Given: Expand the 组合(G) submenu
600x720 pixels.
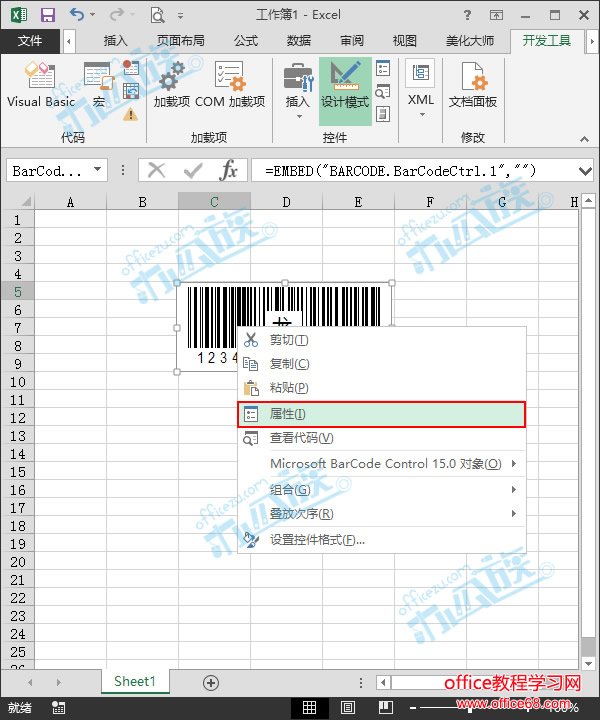Looking at the screenshot, I should click(x=381, y=490).
